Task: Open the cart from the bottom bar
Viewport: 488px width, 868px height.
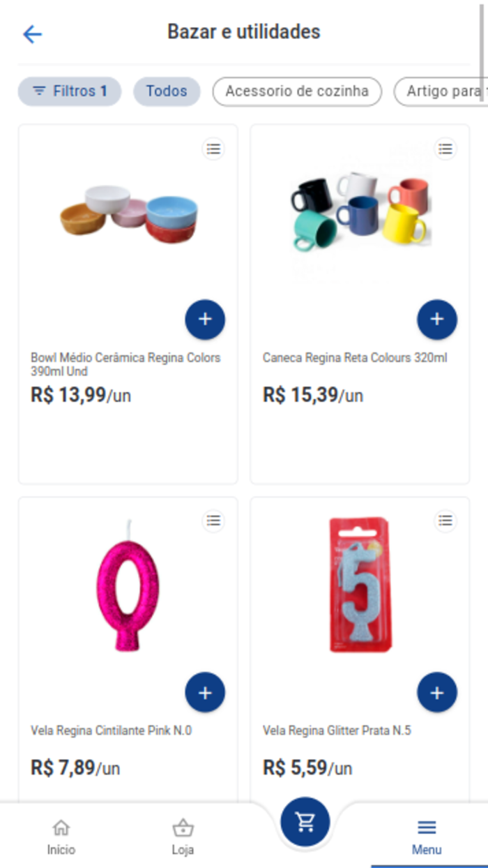Action: tap(304, 822)
